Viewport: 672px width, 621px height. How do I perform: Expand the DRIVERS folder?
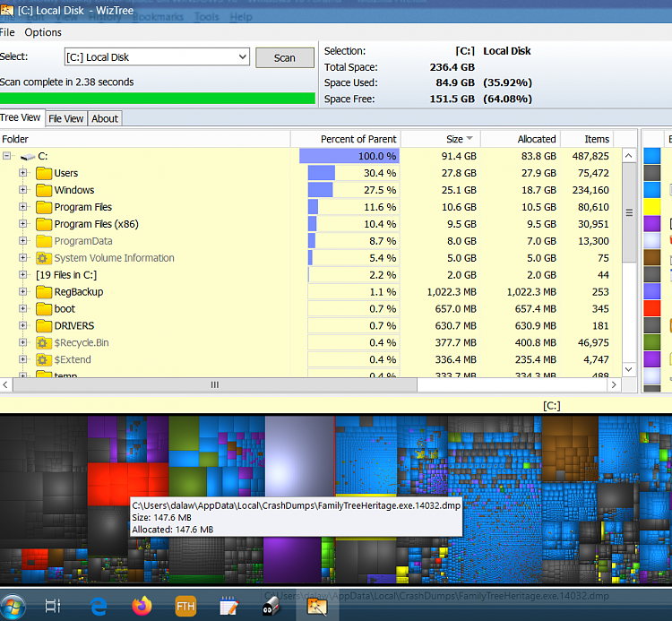[23, 325]
